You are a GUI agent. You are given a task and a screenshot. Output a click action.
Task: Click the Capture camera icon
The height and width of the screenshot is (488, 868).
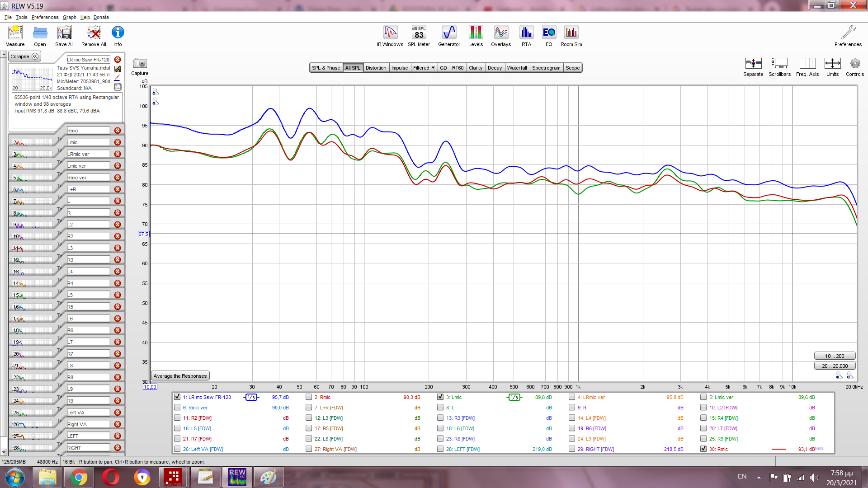[x=140, y=64]
